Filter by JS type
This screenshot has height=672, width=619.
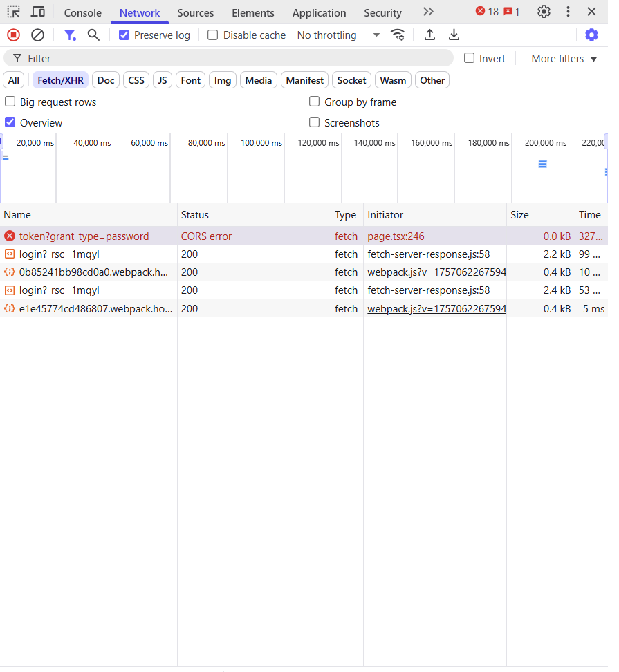162,80
